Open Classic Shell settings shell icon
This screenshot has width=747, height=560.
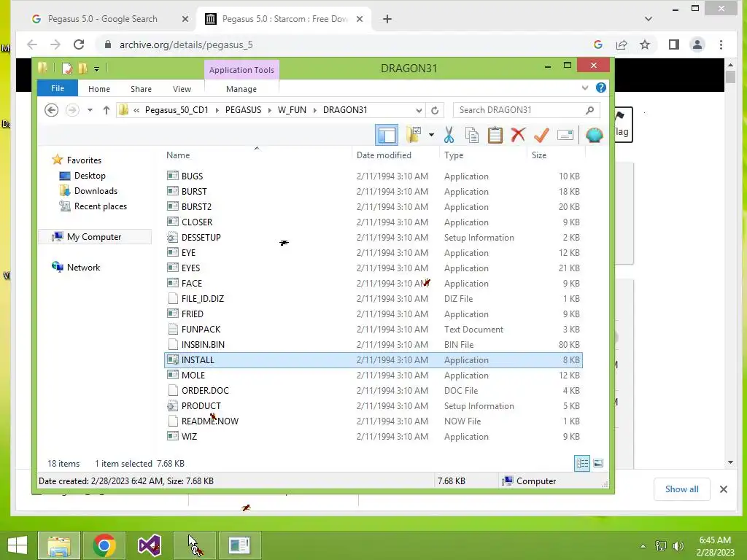click(594, 135)
